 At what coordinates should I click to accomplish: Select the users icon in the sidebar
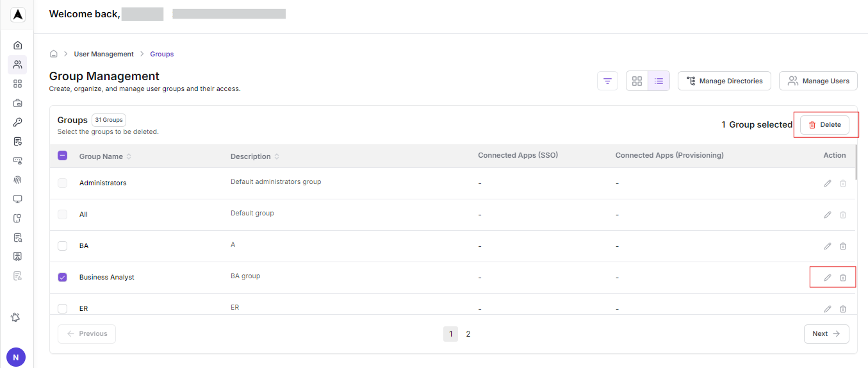tap(18, 64)
